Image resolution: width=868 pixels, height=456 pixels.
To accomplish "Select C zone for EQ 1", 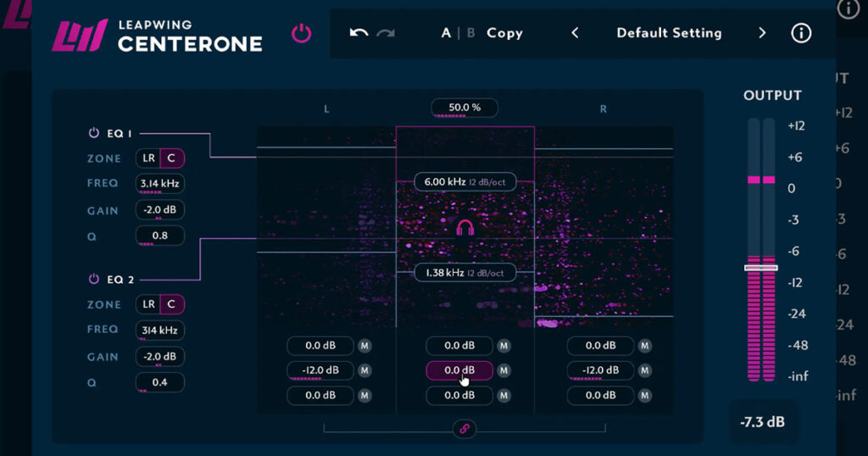I will tap(172, 158).
